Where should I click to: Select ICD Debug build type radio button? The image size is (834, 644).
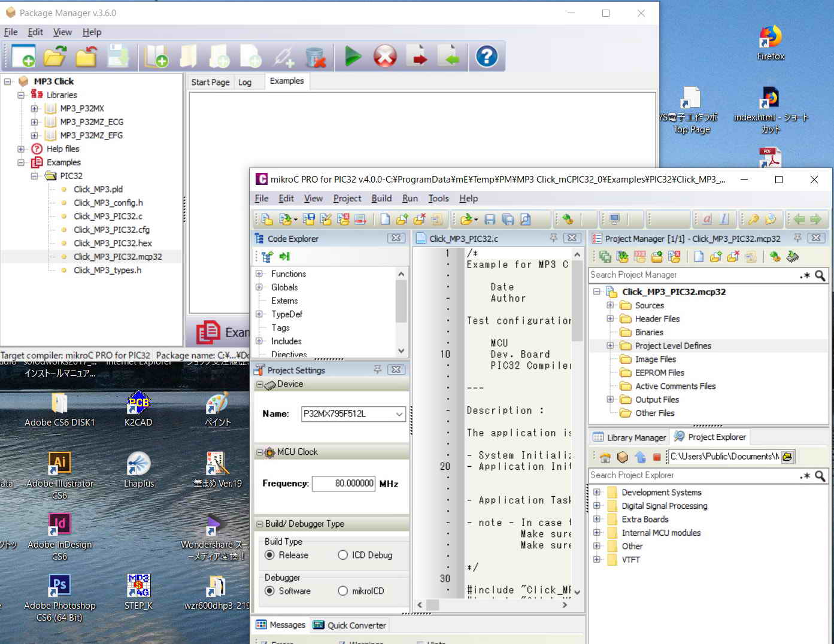pos(342,555)
